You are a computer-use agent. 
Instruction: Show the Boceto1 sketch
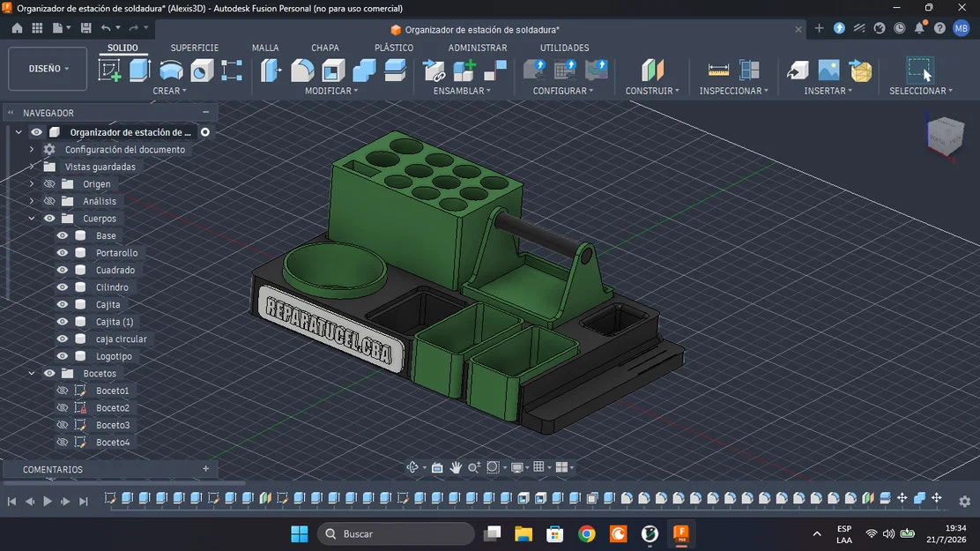tap(63, 391)
